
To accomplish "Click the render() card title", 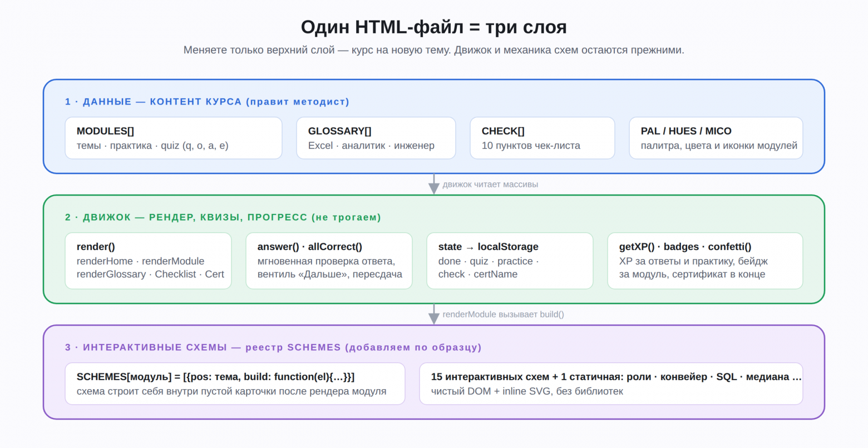I will (x=96, y=247).
